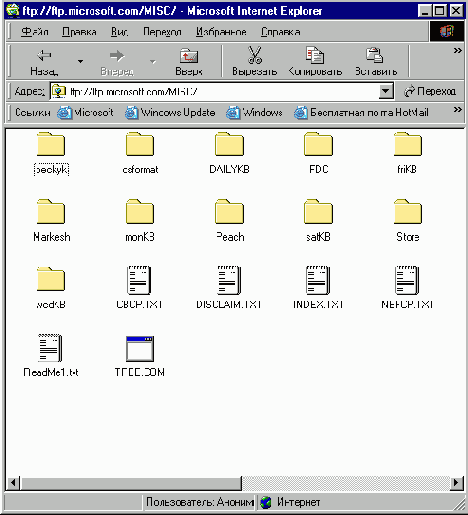The height and width of the screenshot is (515, 468).
Task: Open the Windows link in links bar
Action: pyautogui.click(x=254, y=113)
